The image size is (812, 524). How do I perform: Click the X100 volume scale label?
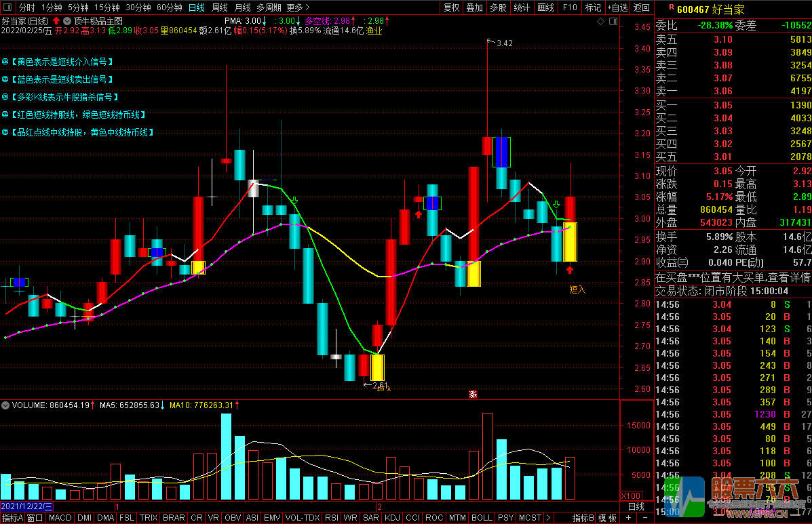[631, 496]
